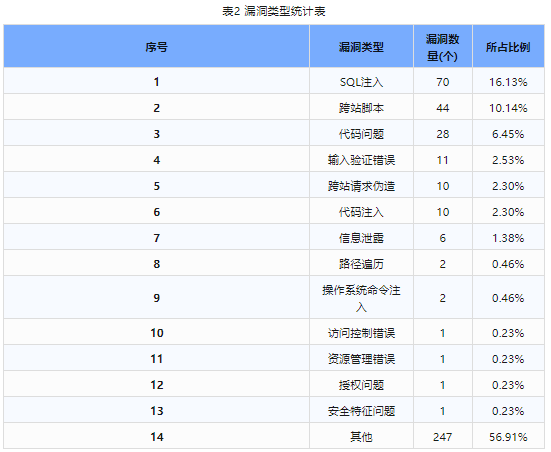Viewport: 551px width, 452px height.
Task: Select the 路径遍历 cell
Action: [x=361, y=264]
